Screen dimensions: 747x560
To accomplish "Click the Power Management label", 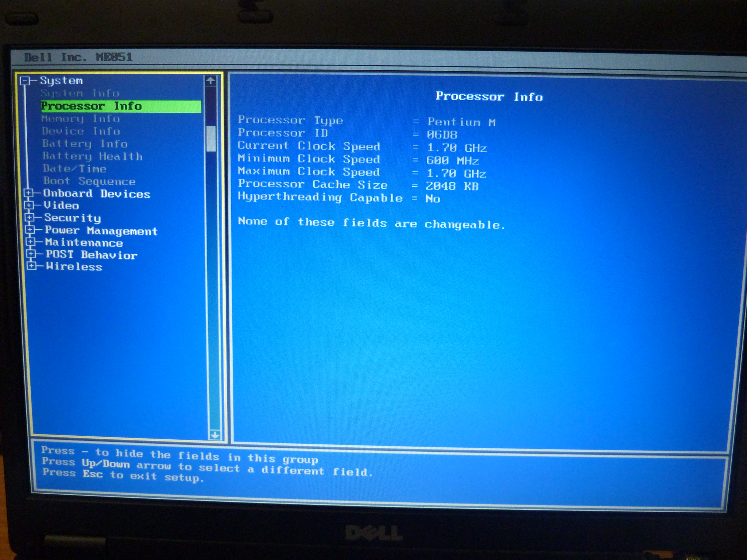I will tap(101, 230).
